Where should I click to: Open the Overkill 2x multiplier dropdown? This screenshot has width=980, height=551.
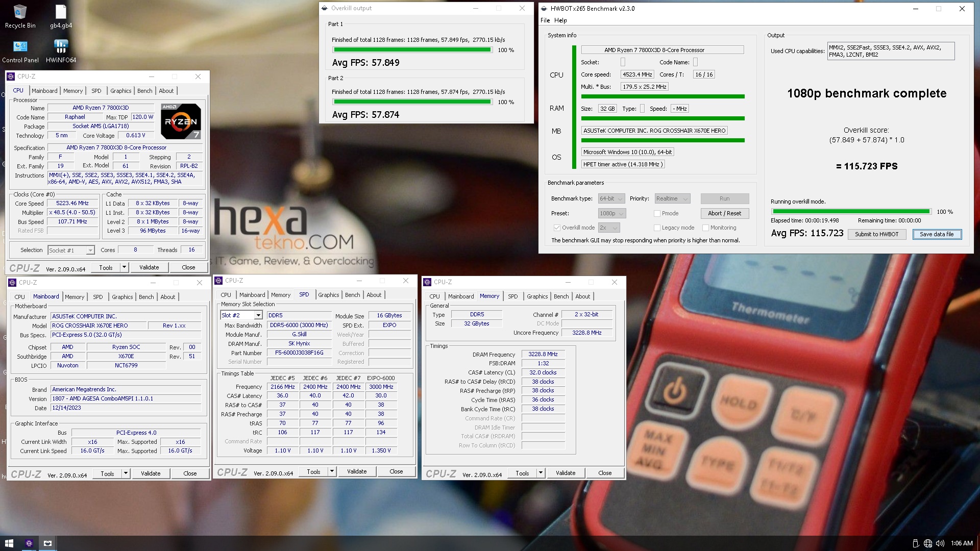(x=609, y=228)
